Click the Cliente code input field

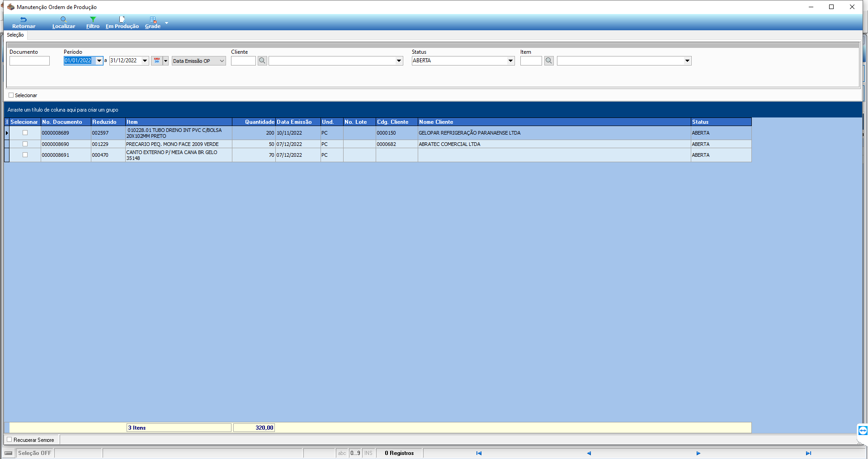coord(243,61)
